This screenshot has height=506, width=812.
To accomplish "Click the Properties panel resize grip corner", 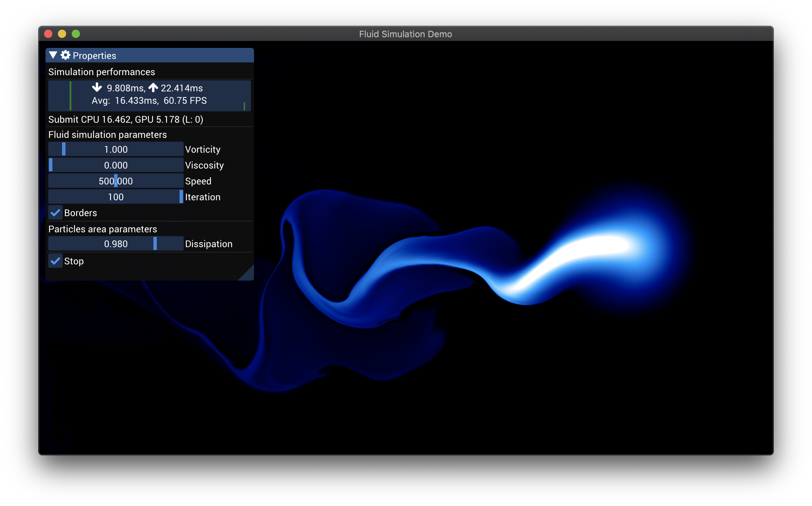I will [x=249, y=275].
